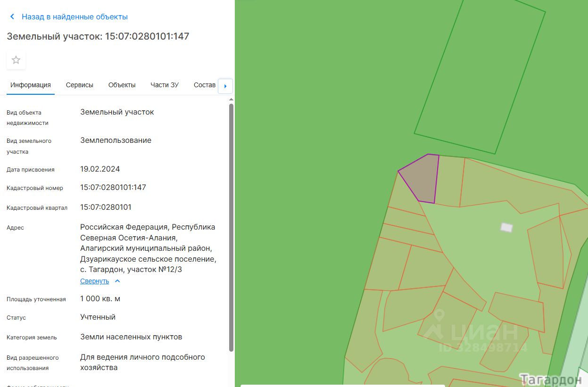Click the white building marker on map
The width and height of the screenshot is (588, 387).
coord(506,227)
